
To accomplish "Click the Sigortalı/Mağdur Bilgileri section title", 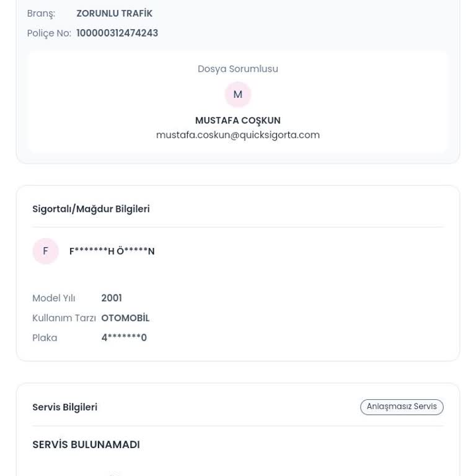I will coord(91,209).
